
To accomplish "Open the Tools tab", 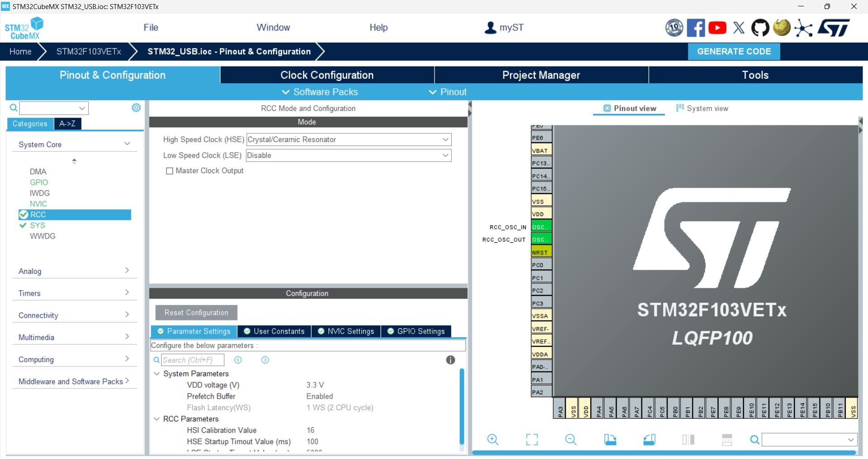I will click(755, 75).
